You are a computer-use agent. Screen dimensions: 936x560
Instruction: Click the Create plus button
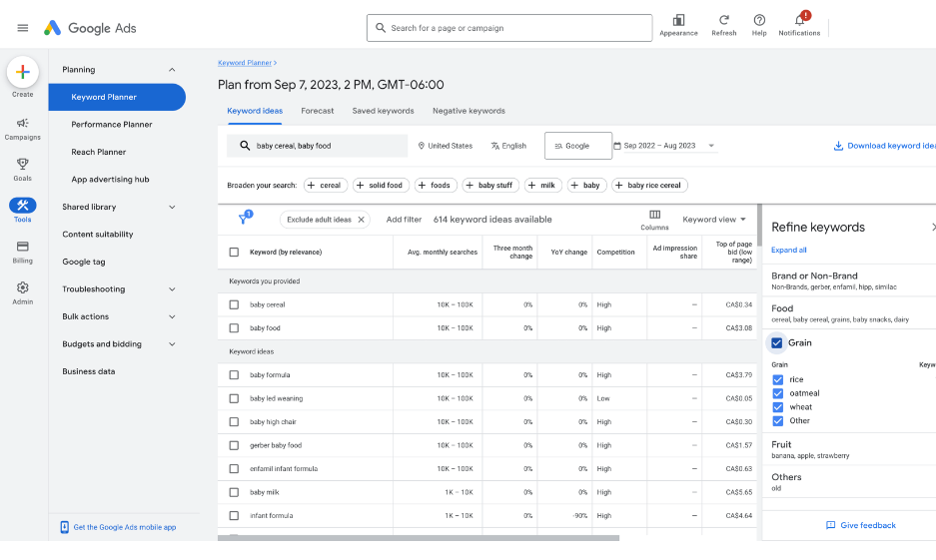point(23,73)
